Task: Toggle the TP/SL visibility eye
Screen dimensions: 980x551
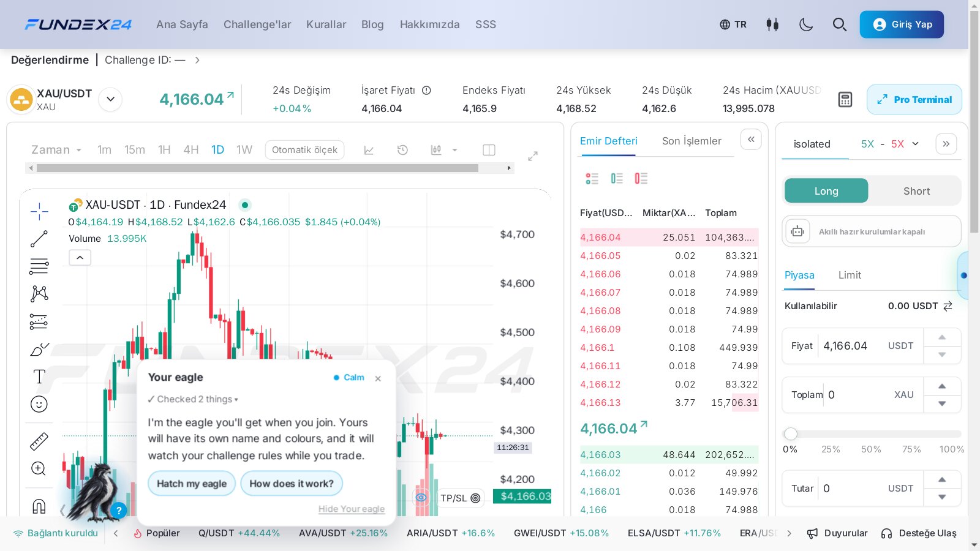Action: point(421,497)
